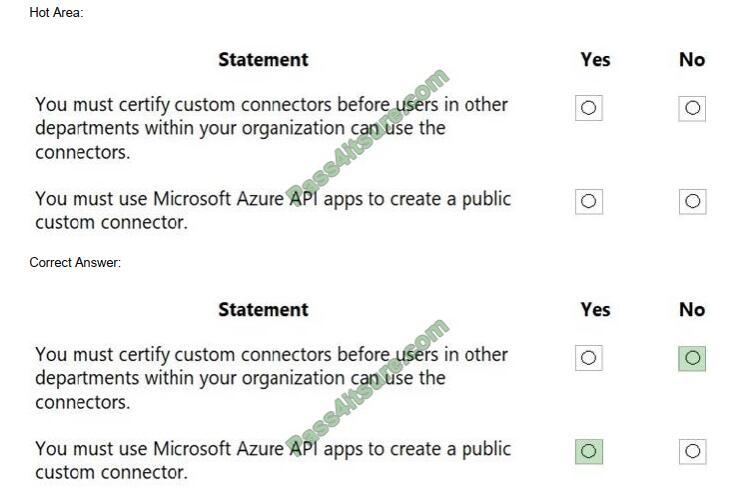Click the Statement header in Correct Answer table
The height and width of the screenshot is (501, 747).
[x=263, y=310]
